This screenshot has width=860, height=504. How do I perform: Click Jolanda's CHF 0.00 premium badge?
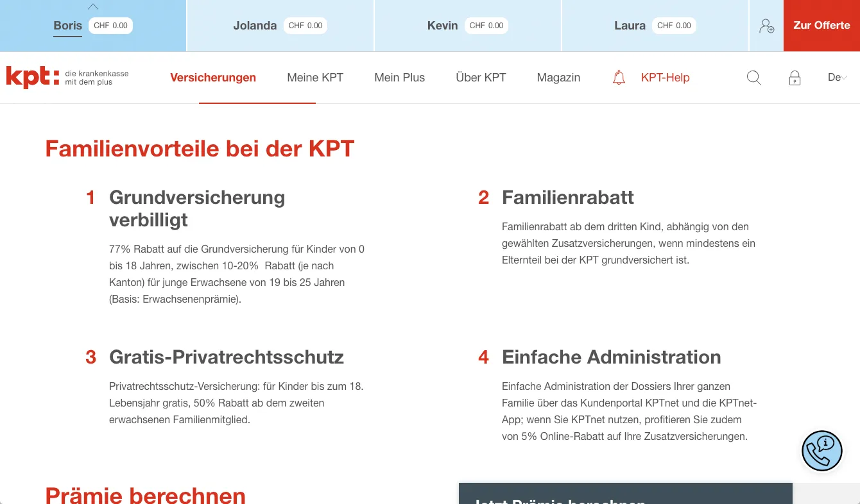[305, 26]
